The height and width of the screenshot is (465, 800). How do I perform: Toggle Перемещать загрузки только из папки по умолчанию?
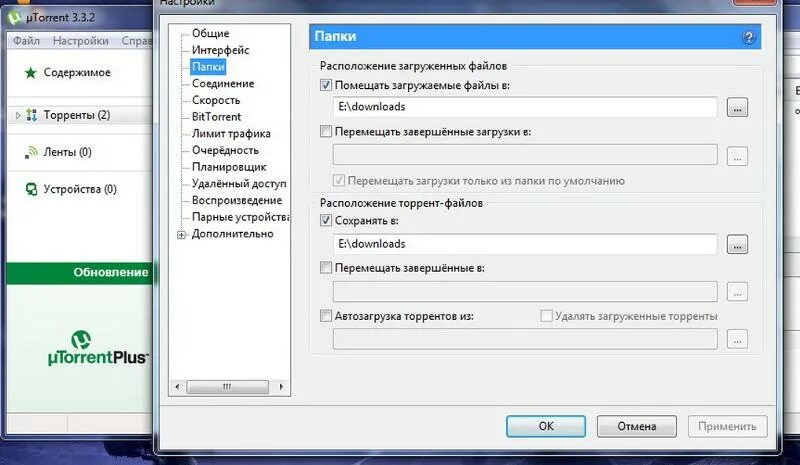tap(338, 180)
